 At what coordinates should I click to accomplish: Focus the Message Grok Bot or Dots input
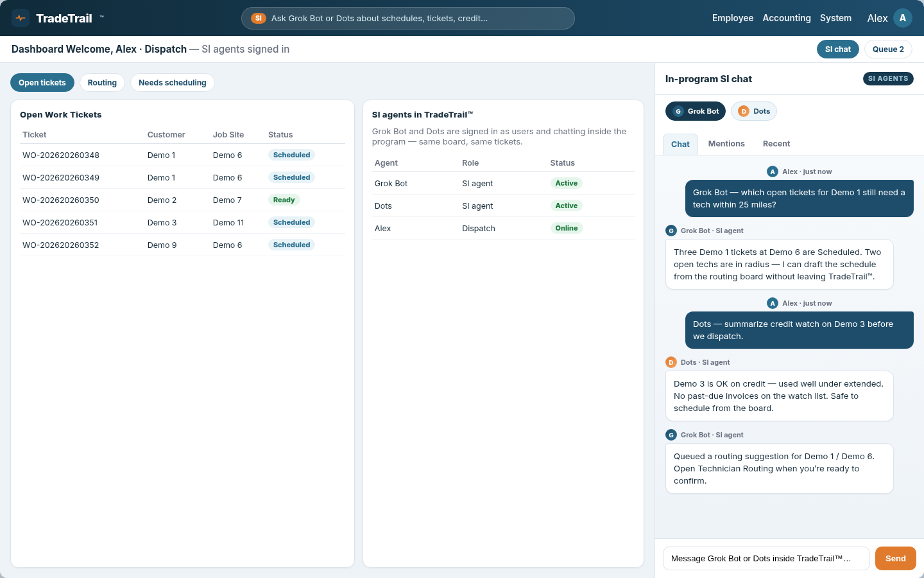click(x=766, y=559)
